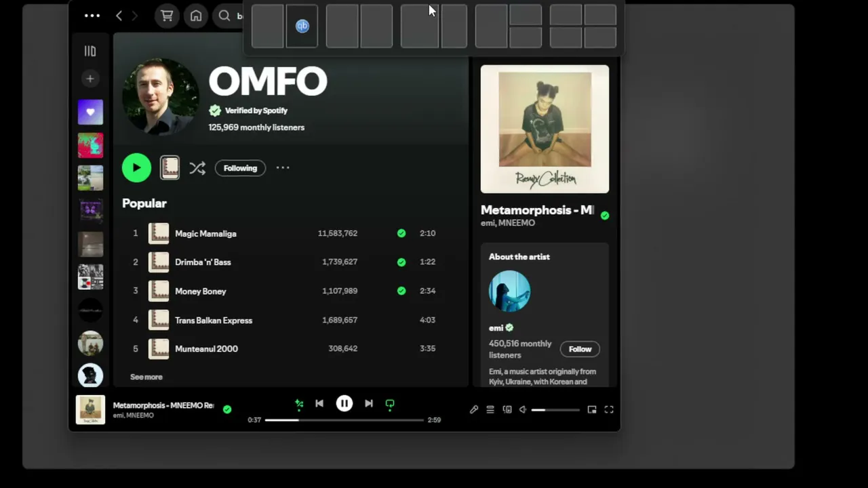Click the album art beside Trans Balkan Express
The width and height of the screenshot is (868, 488).
(159, 320)
